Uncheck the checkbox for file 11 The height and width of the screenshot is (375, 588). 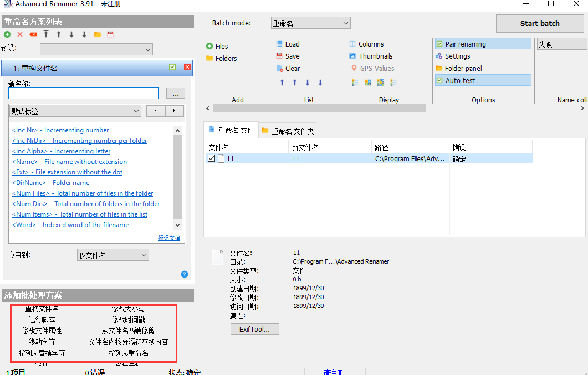[211, 158]
